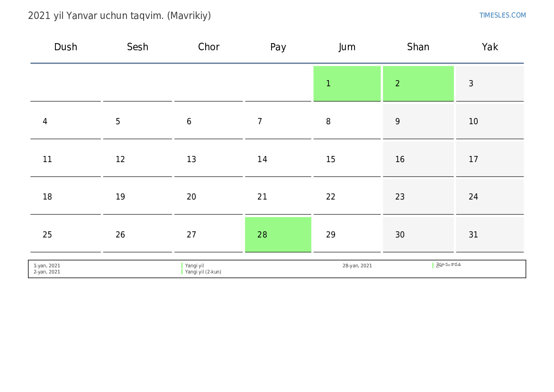Click the highlighted day 28 cell

(278, 234)
